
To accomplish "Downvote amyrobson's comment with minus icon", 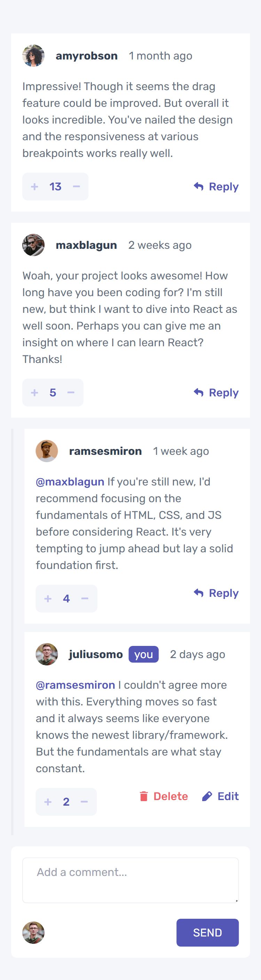I will (76, 187).
